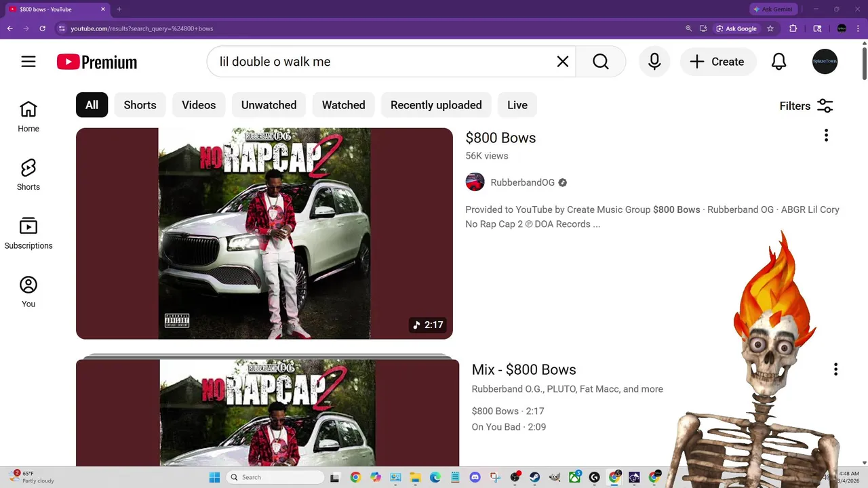
Task: Open the YouTube account avatar menu
Action: coord(825,62)
